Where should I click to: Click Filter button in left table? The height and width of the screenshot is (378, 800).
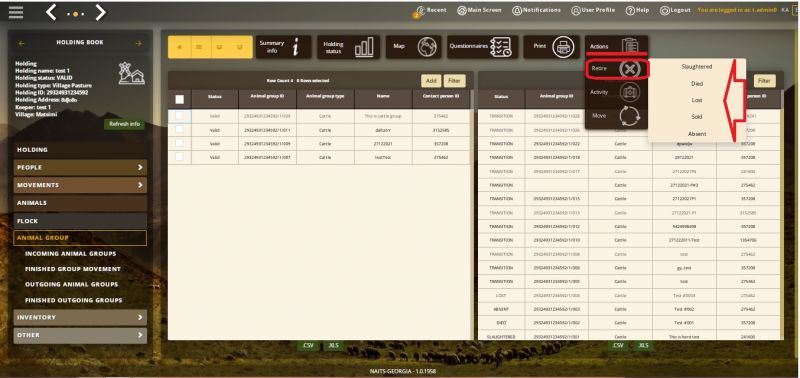[454, 81]
